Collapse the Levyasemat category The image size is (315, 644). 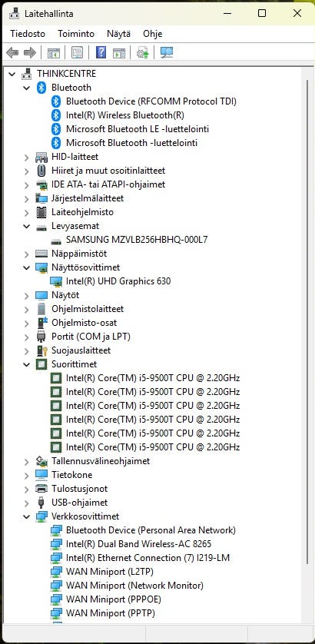click(x=26, y=226)
